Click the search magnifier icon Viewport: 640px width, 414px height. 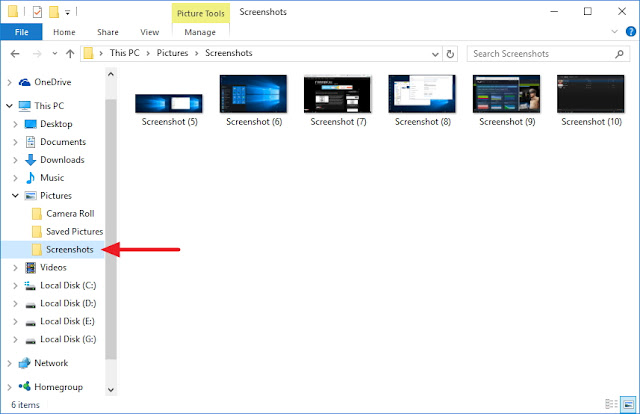(619, 54)
